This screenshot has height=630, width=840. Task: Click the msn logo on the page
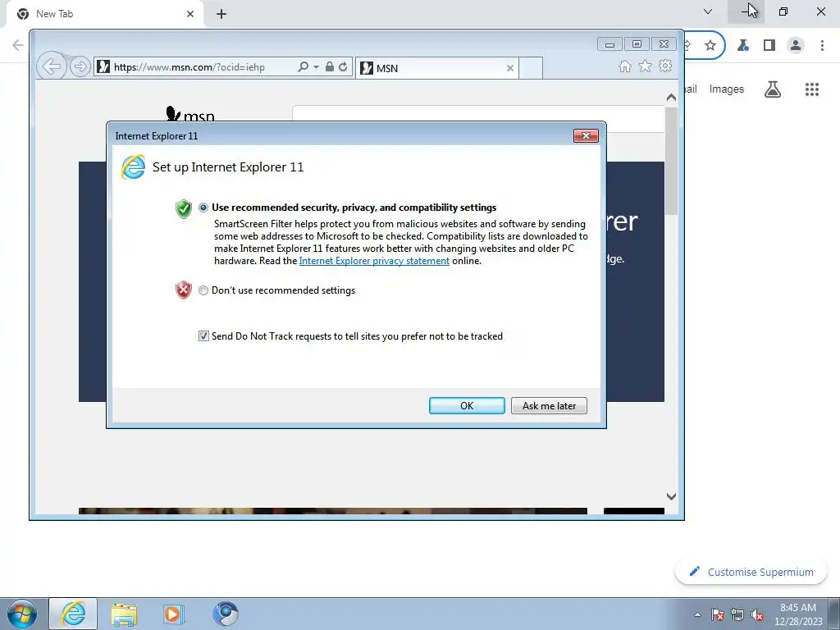(x=190, y=114)
